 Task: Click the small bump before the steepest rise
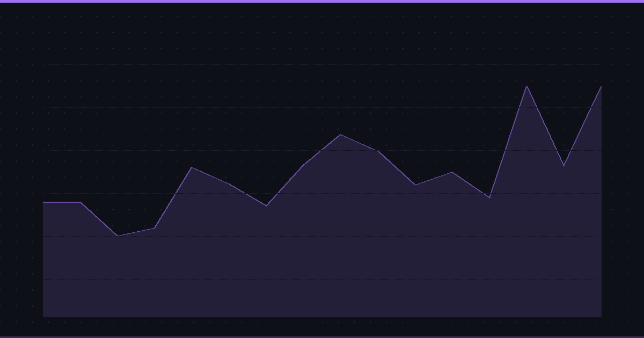pos(452,172)
